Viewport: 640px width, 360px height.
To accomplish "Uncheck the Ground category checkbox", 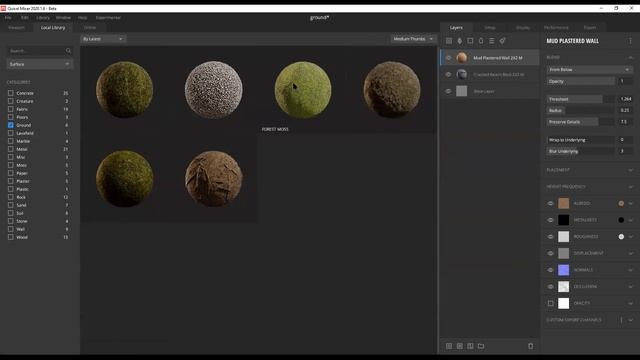I will click(x=11, y=125).
